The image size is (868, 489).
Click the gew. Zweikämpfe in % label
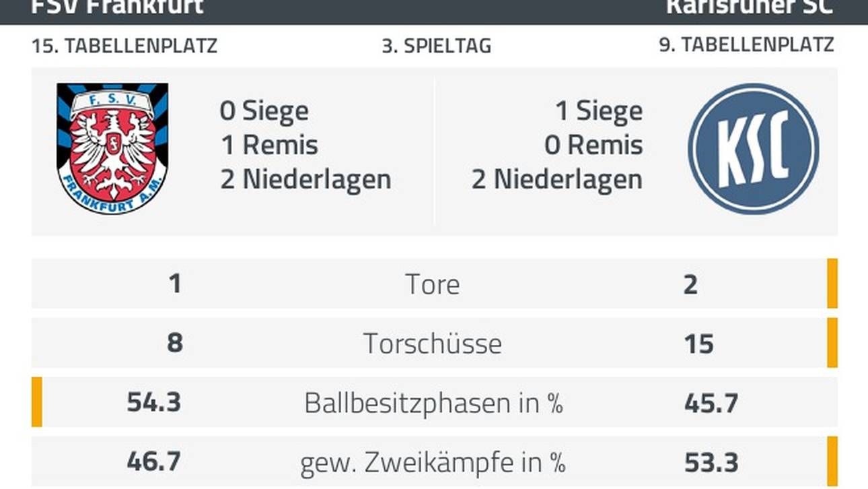[433, 463]
